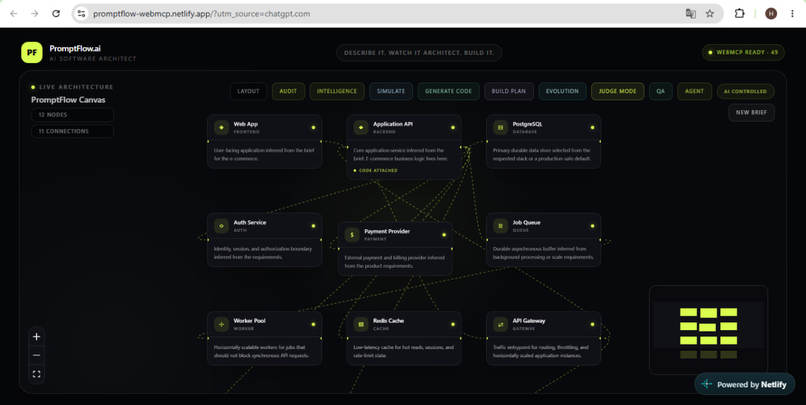Viewport: 806px width, 405px height.
Task: Open the Chrome three-dot menu
Action: [x=792, y=14]
